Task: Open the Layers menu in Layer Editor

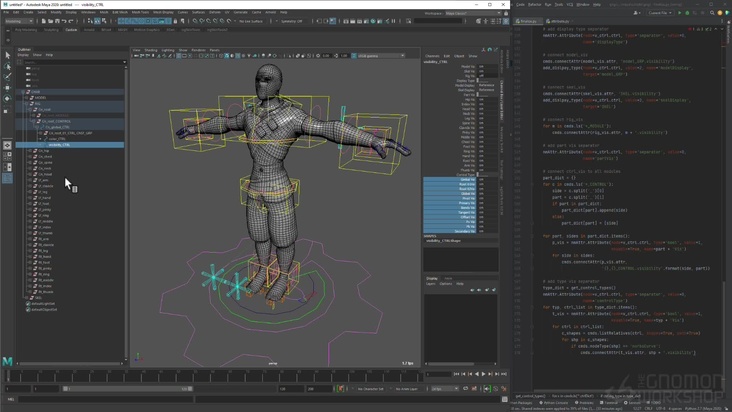Action: (432, 284)
